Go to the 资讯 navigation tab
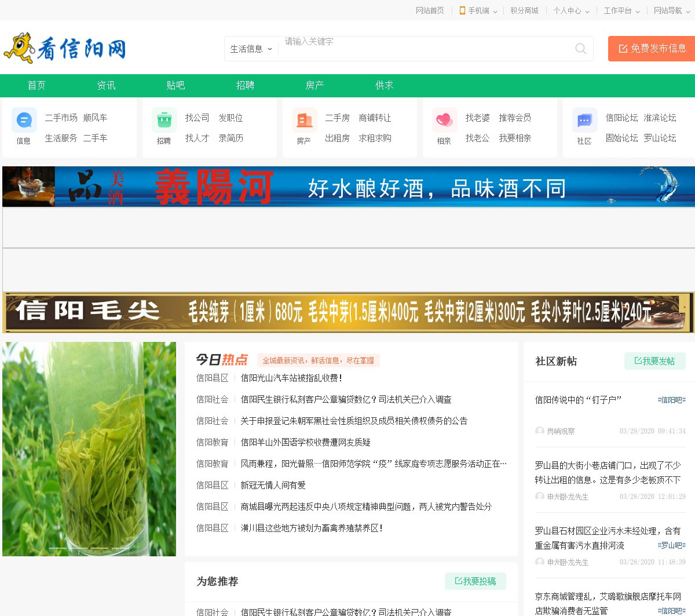The height and width of the screenshot is (616, 695). coord(106,85)
